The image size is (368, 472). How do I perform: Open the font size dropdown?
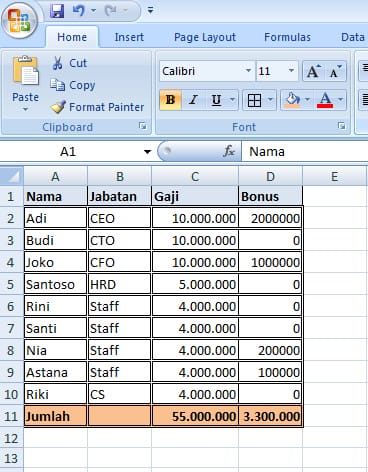(x=291, y=71)
